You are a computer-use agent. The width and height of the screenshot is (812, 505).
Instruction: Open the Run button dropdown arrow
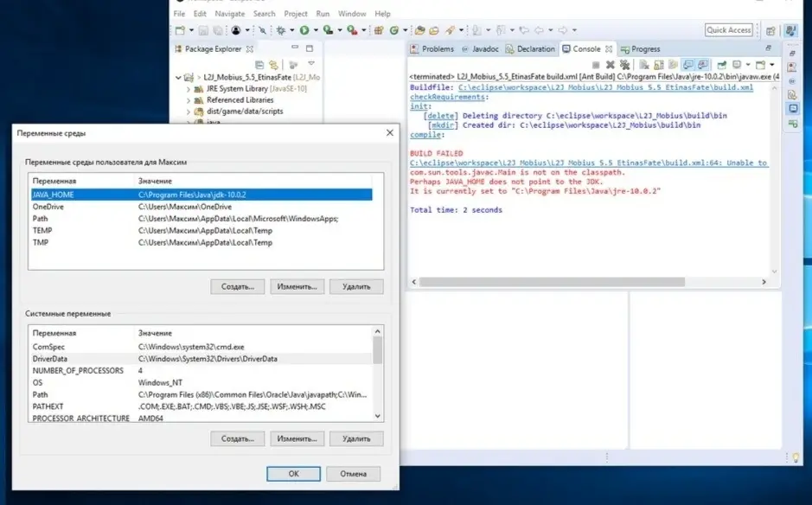tap(316, 30)
